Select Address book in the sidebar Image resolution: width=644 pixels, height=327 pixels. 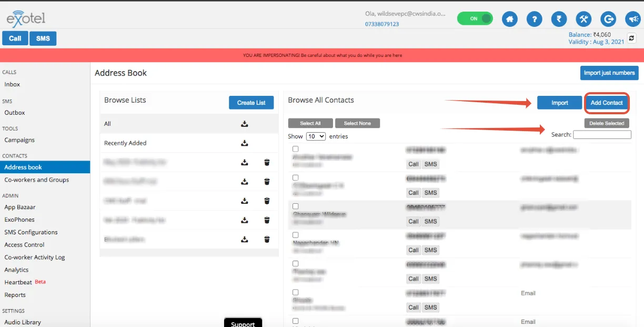pos(45,167)
